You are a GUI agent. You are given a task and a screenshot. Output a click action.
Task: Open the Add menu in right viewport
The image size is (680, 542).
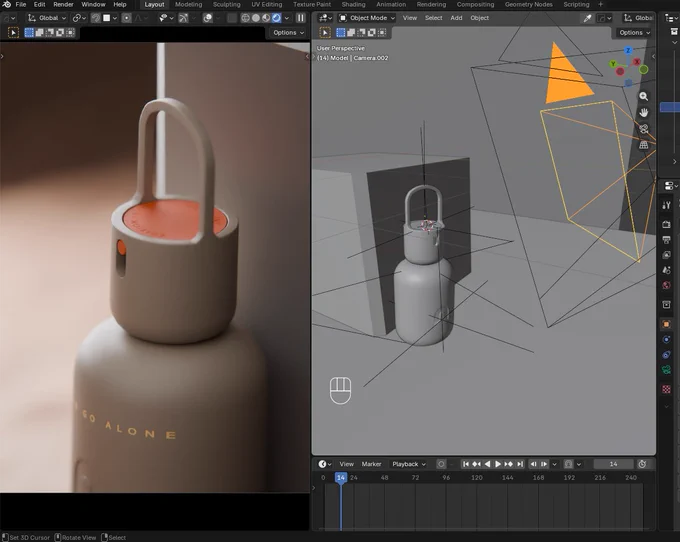[x=456, y=18]
